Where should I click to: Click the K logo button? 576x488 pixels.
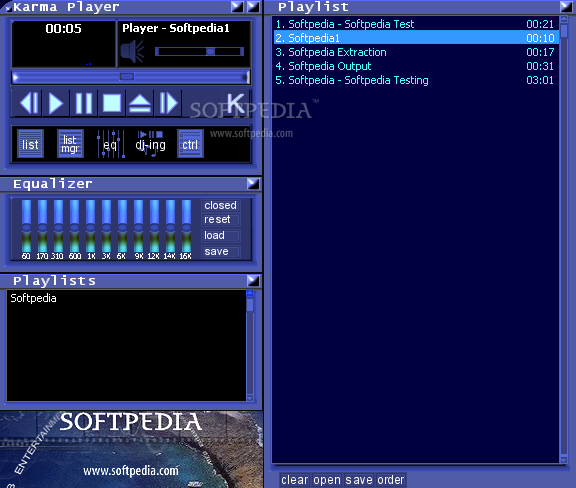(x=235, y=103)
